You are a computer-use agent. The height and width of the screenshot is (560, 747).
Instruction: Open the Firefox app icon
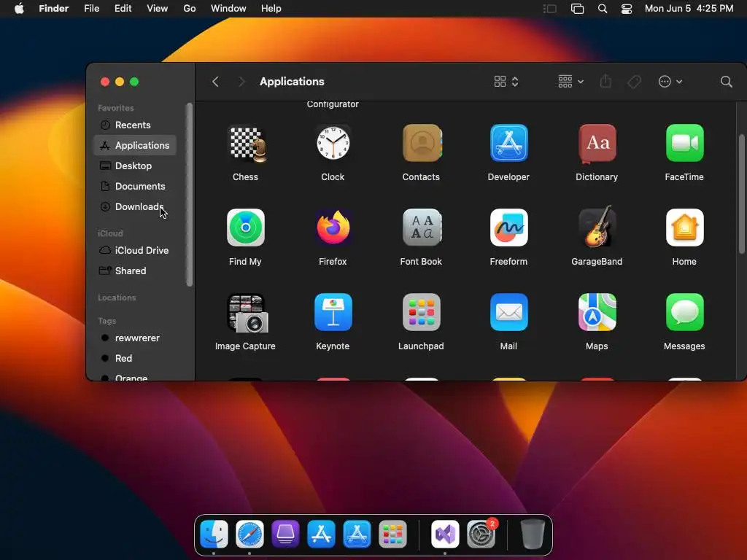333,227
